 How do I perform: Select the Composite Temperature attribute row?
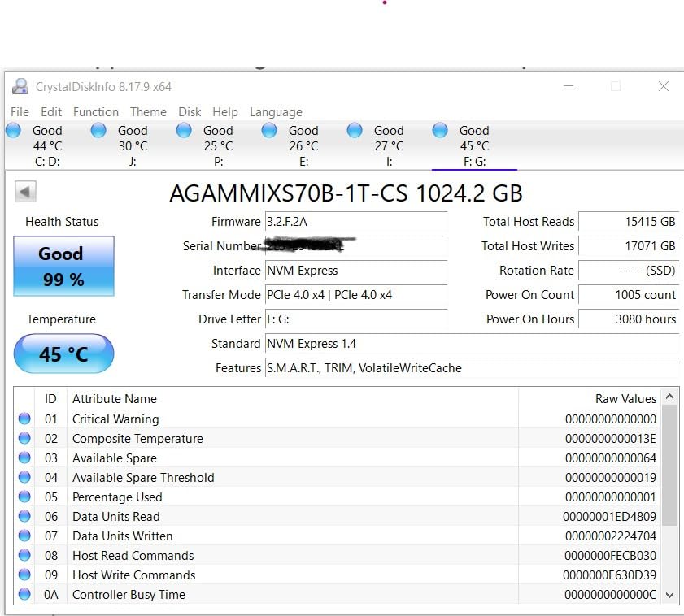[338, 439]
